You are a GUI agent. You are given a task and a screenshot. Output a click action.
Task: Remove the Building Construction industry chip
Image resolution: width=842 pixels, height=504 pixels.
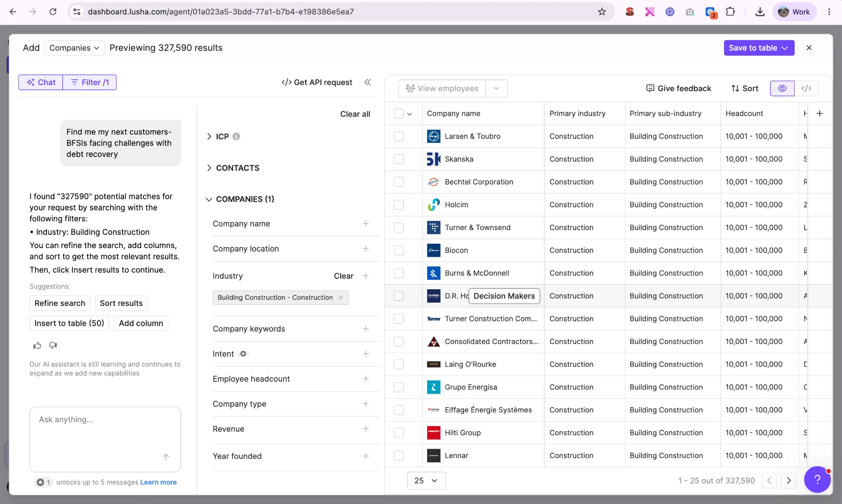point(341,298)
